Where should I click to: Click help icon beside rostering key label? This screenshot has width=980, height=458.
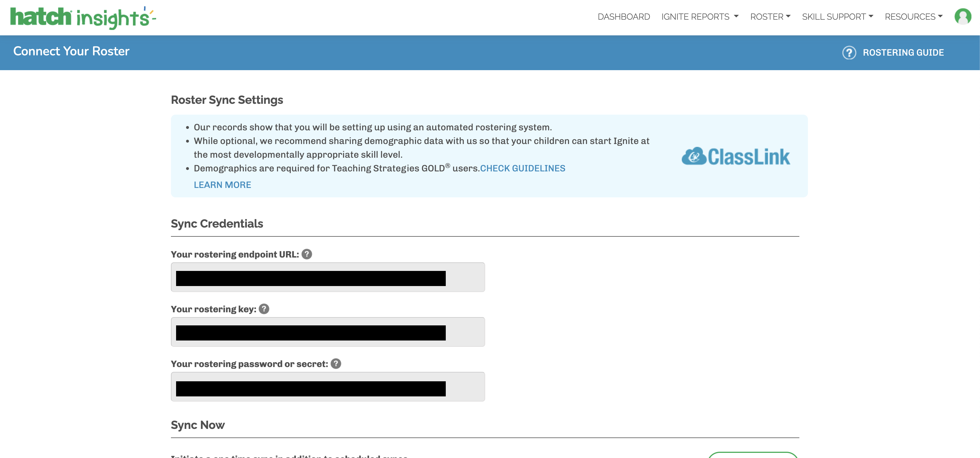pos(264,309)
